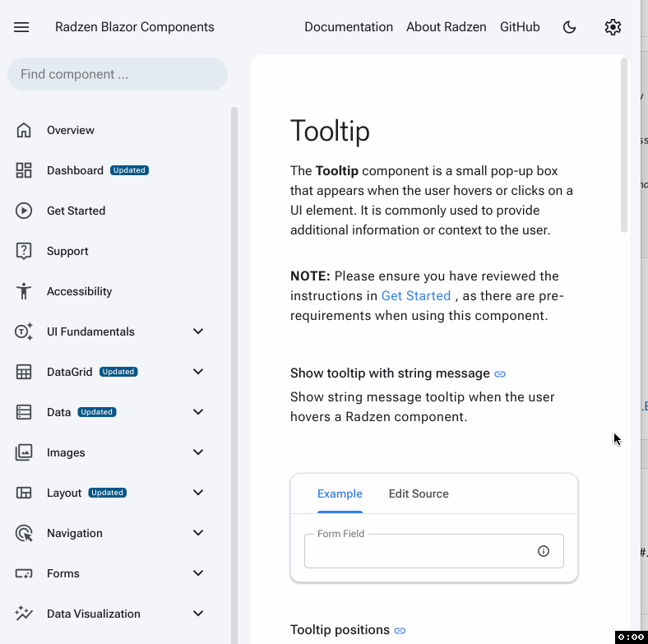Image resolution: width=648 pixels, height=644 pixels.
Task: Click the Support question icon
Action: click(x=24, y=251)
